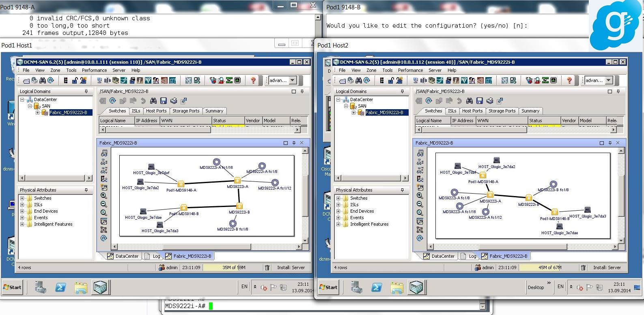
Task: Select ISLs item in Host2 Physical Attributes
Action: (354, 205)
